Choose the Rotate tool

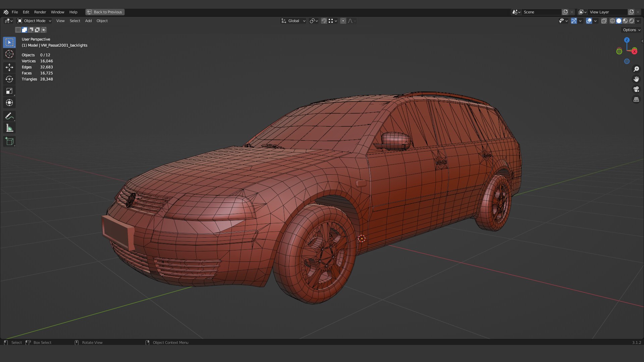tap(9, 79)
